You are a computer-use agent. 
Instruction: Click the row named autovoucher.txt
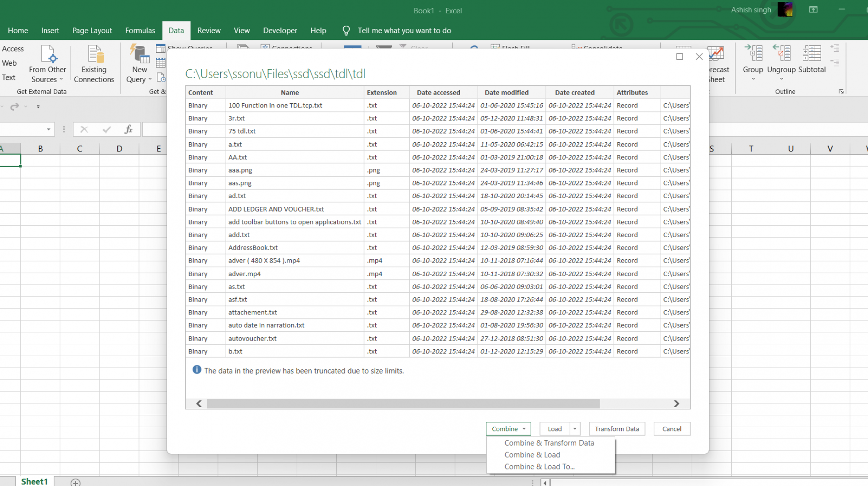pyautogui.click(x=438, y=338)
